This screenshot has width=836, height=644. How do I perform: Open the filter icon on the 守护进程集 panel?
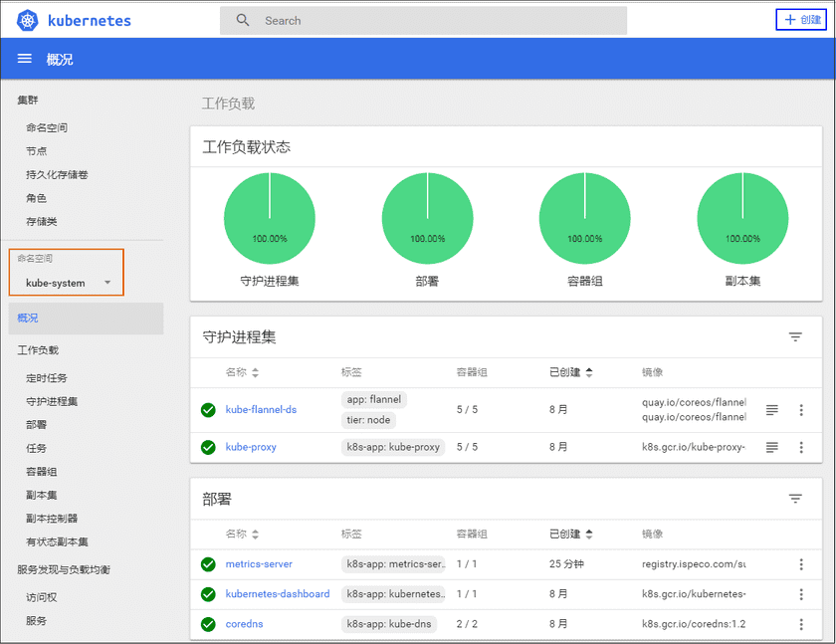click(795, 336)
